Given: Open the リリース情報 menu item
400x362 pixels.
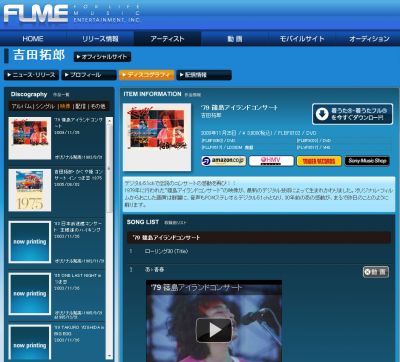Looking at the screenshot, I should (x=100, y=39).
